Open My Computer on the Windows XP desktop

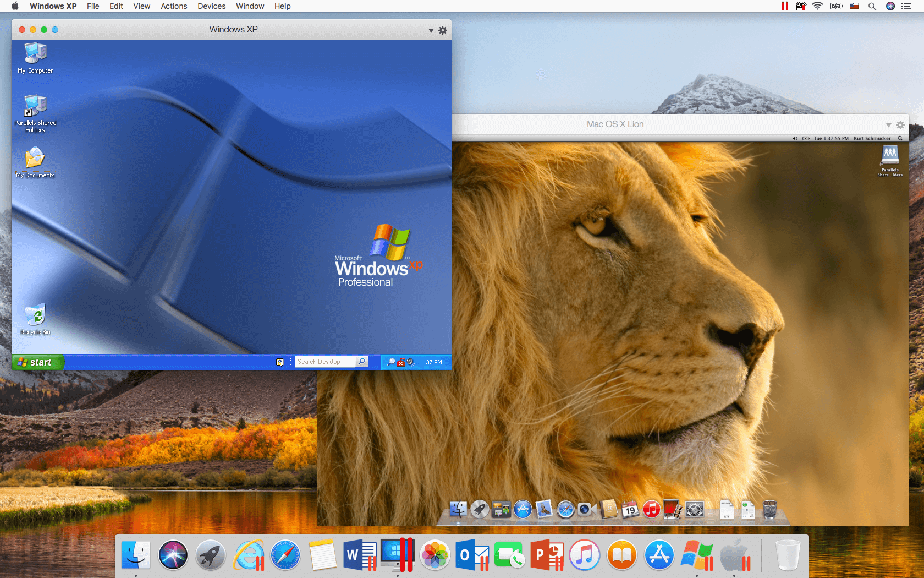[36, 58]
